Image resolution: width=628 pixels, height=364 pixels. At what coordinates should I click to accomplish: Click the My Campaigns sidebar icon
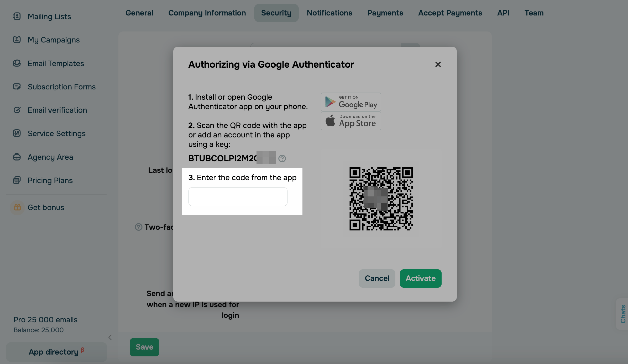17,40
